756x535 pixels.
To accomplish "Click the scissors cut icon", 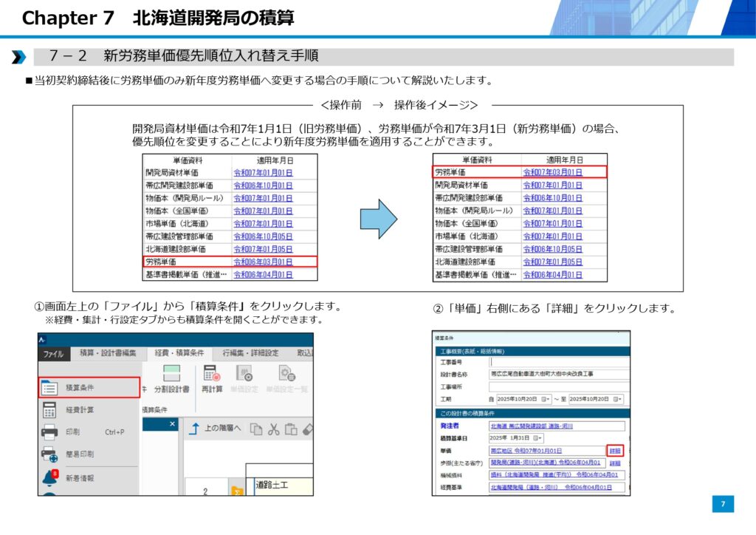I will (x=274, y=429).
